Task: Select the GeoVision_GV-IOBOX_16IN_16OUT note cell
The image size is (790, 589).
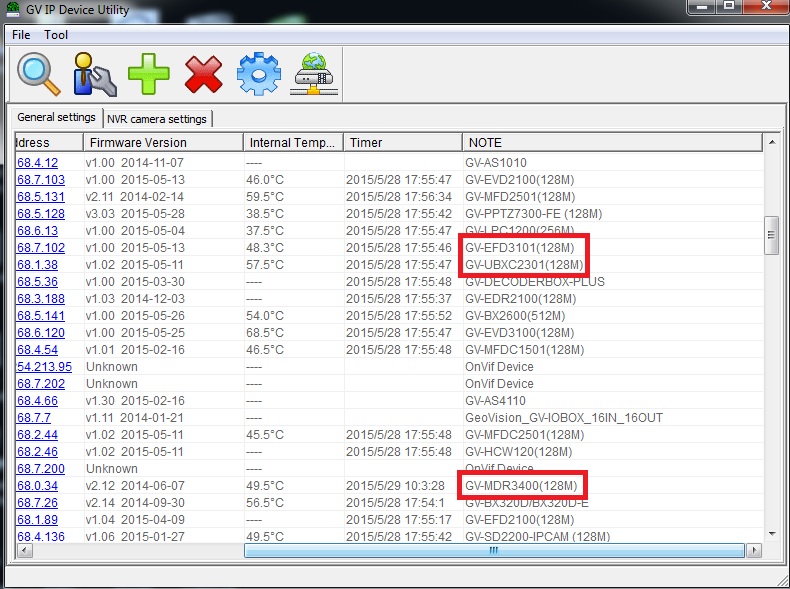Action: click(564, 418)
